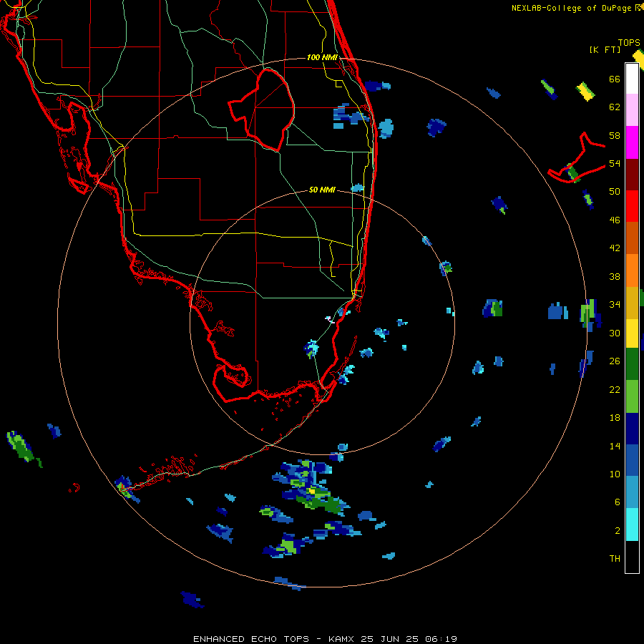This screenshot has height=644, width=644.
Task: Click the black TH swatch in the legend
Action: coord(632,557)
